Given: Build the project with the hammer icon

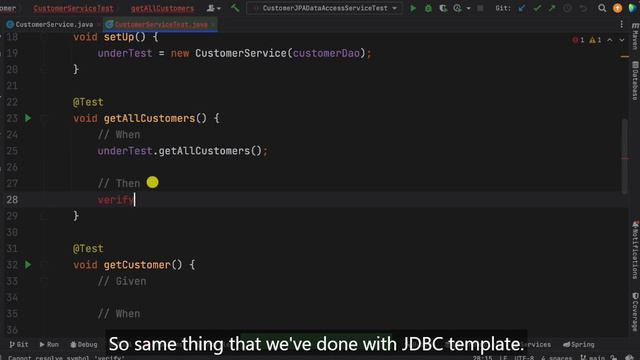Looking at the screenshot, I should click(x=235, y=8).
